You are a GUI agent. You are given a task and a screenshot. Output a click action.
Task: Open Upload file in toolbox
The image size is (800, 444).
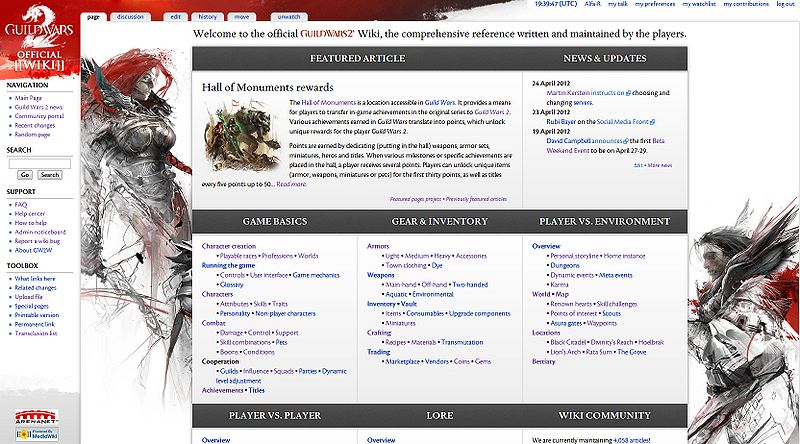29,297
